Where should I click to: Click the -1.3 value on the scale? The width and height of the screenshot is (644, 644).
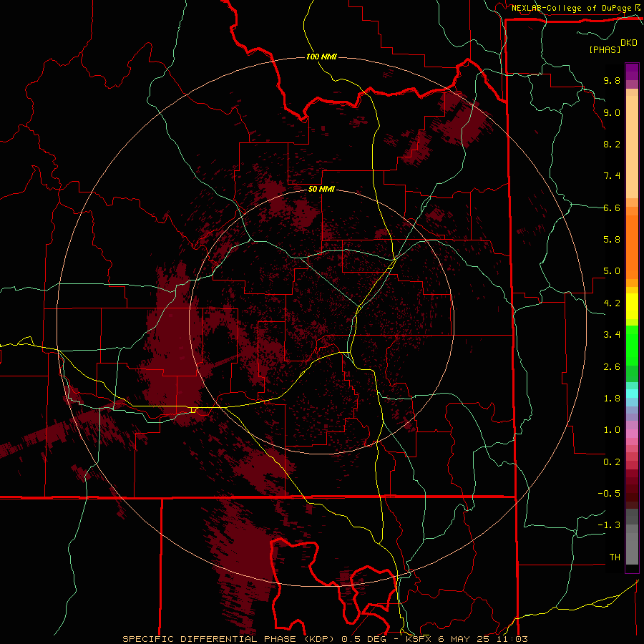point(609,525)
